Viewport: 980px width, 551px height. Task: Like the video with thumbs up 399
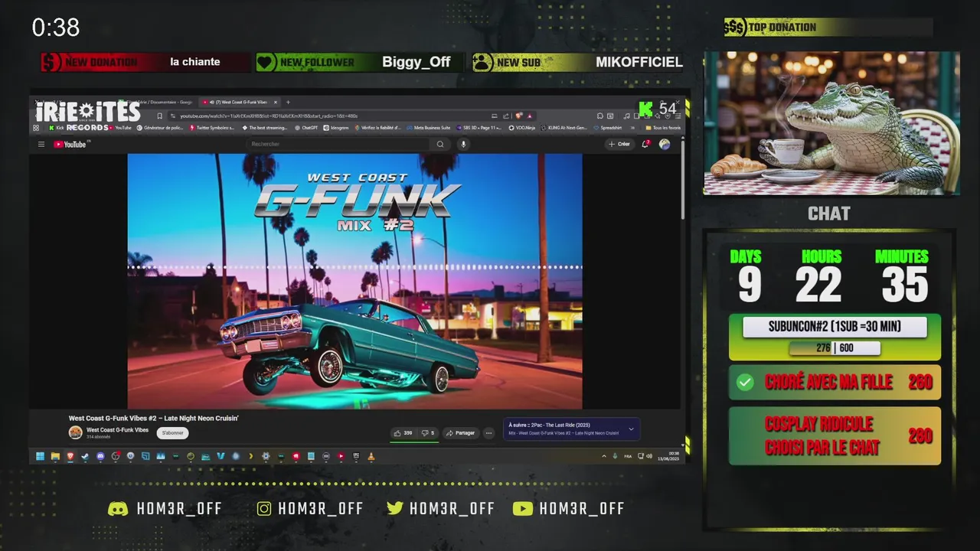[403, 433]
